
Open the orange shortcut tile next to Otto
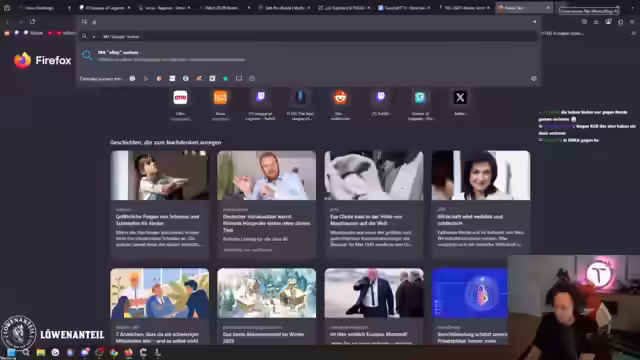tap(220, 98)
